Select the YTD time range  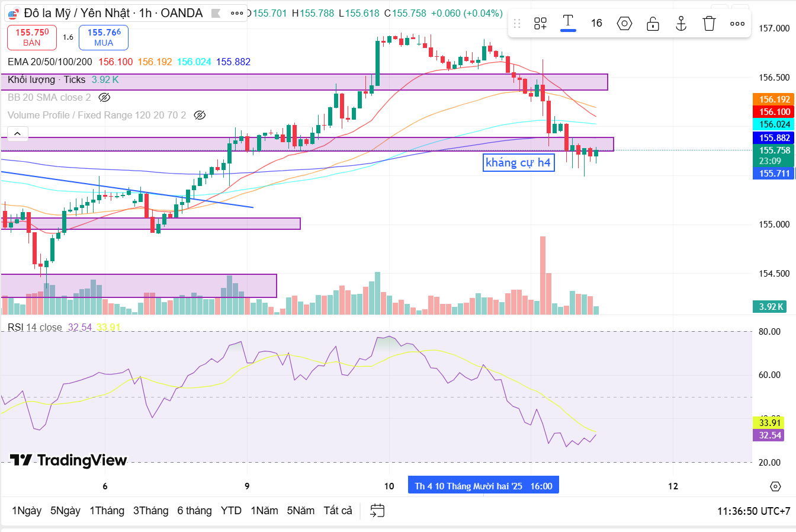pos(231,511)
